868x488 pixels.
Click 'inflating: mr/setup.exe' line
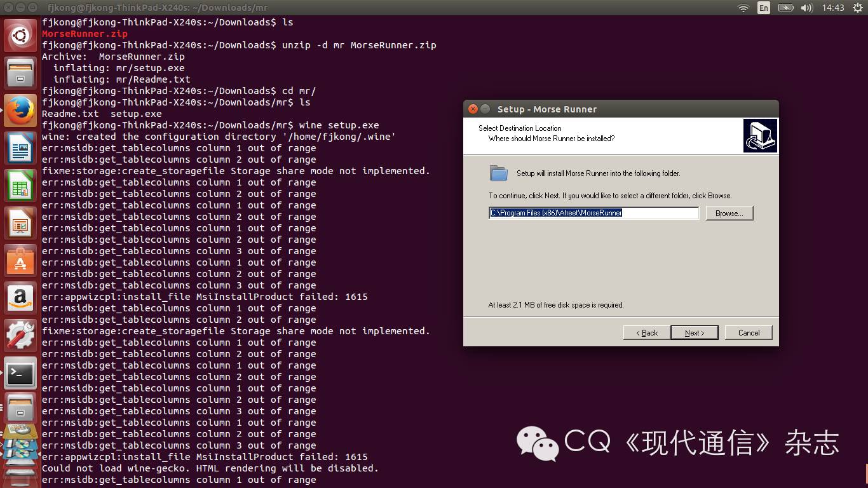tap(119, 68)
